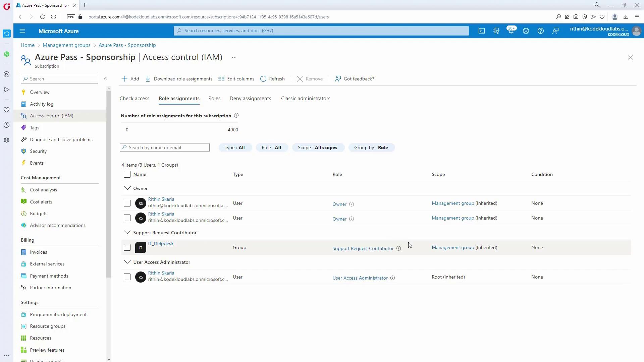
Task: Collapse the Owner group
Action: (x=127, y=188)
